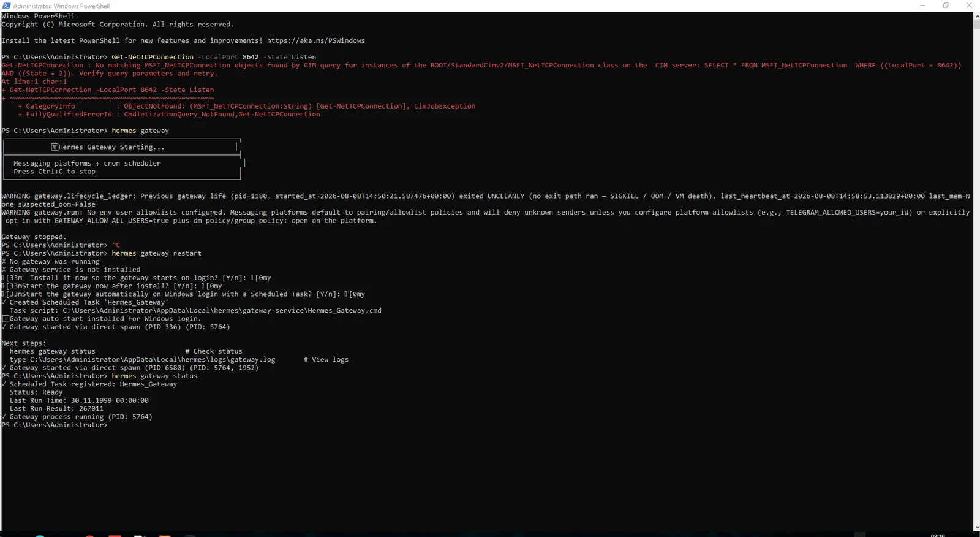
Task: Click the 'type ...logs\gateway.log' command line
Action: pyautogui.click(x=142, y=359)
